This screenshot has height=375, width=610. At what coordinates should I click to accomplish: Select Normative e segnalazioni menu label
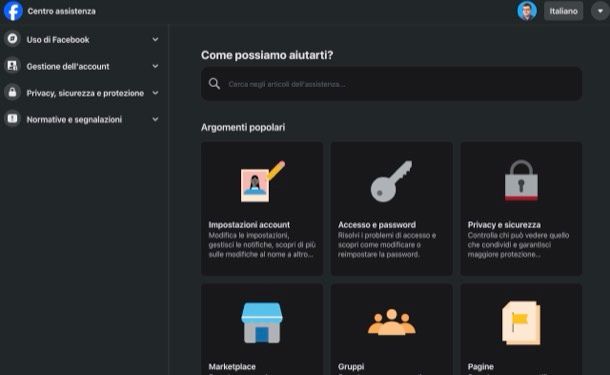coord(74,119)
